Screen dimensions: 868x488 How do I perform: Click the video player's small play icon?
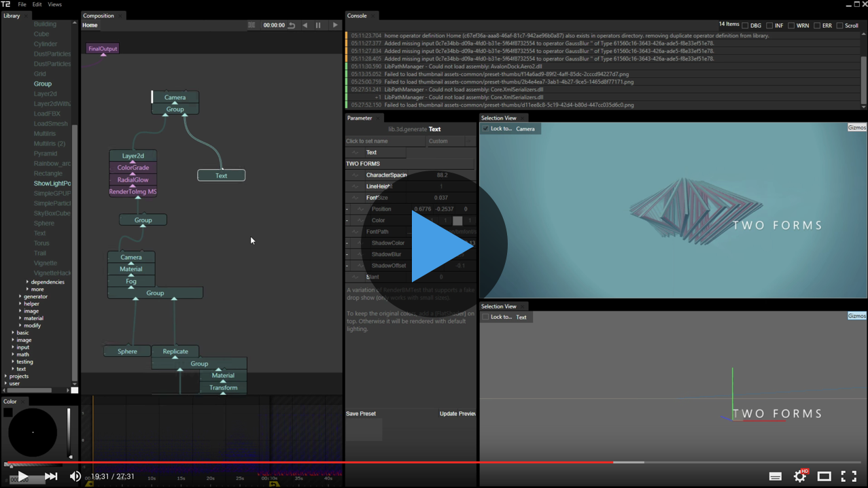[22, 476]
